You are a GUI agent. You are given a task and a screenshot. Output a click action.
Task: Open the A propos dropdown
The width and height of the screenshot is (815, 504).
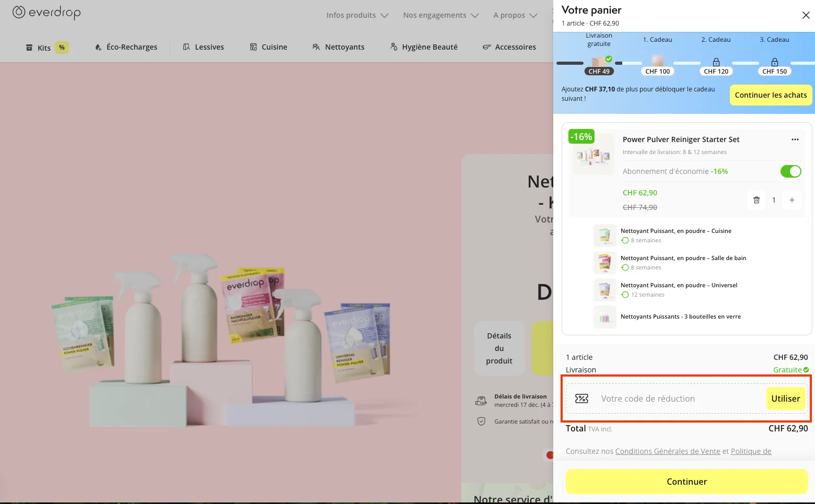(x=515, y=15)
